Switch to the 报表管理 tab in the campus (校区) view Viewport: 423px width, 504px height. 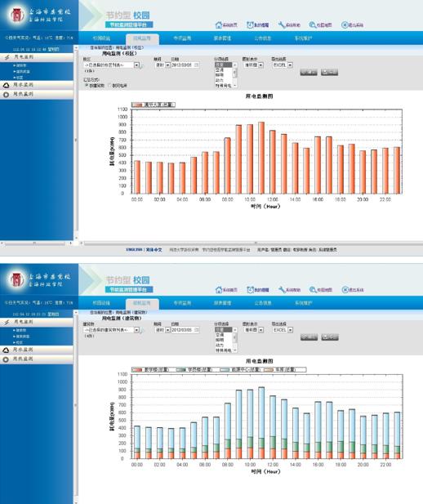pyautogui.click(x=222, y=38)
